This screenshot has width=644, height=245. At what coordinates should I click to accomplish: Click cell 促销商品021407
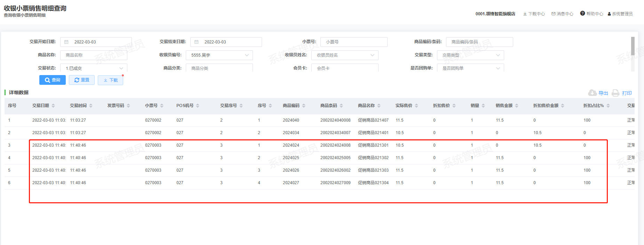[373, 120]
